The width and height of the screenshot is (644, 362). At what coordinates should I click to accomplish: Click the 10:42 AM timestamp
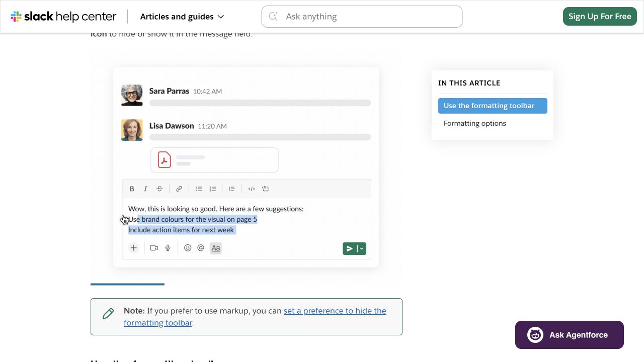pos(207,92)
